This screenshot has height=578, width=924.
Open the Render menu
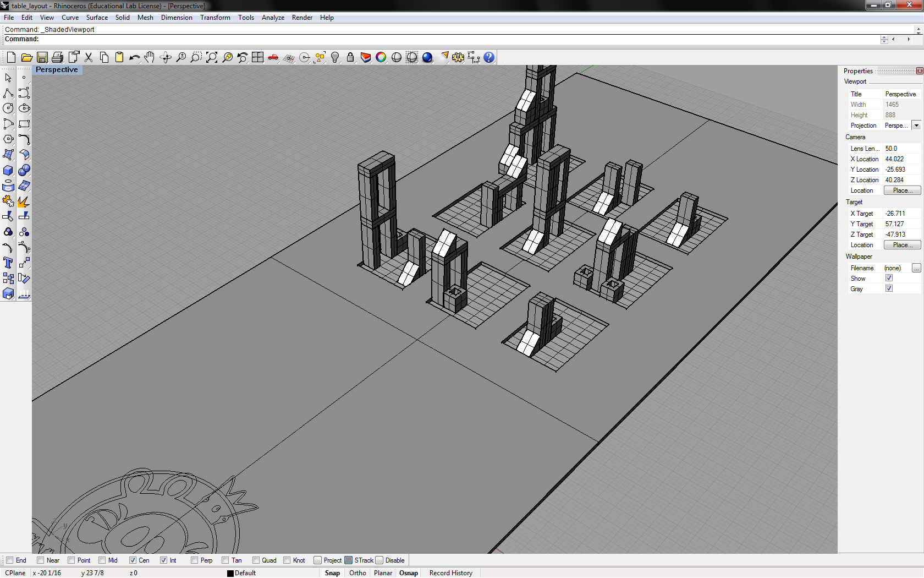tap(302, 18)
